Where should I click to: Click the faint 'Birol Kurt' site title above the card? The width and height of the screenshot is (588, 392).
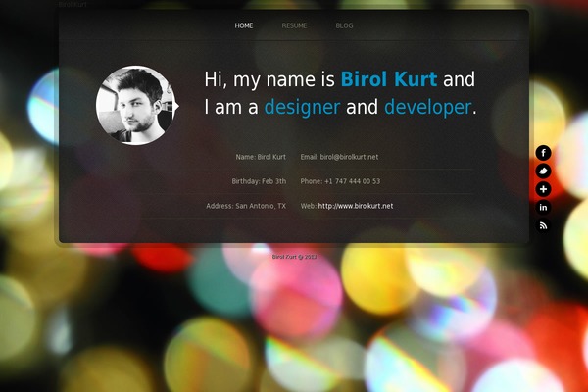pyautogui.click(x=73, y=4)
